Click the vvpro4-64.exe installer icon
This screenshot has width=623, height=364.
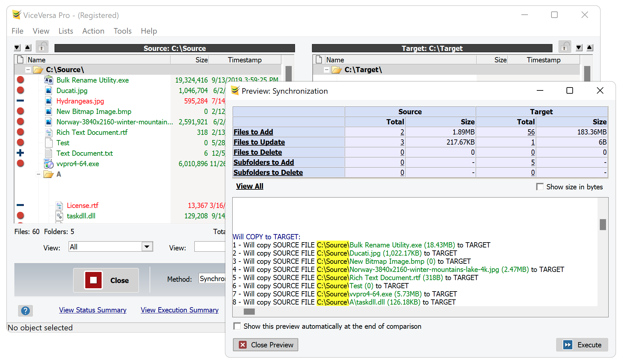pyautogui.click(x=49, y=164)
